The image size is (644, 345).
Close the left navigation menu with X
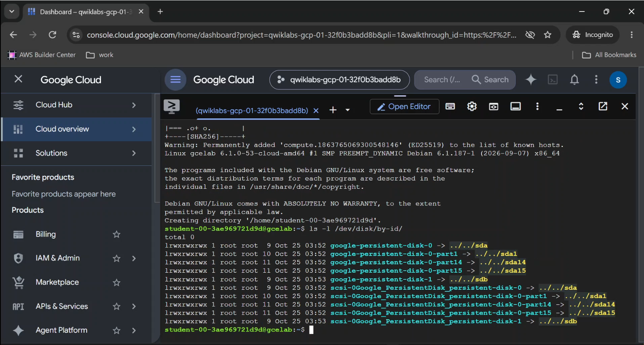pyautogui.click(x=18, y=79)
